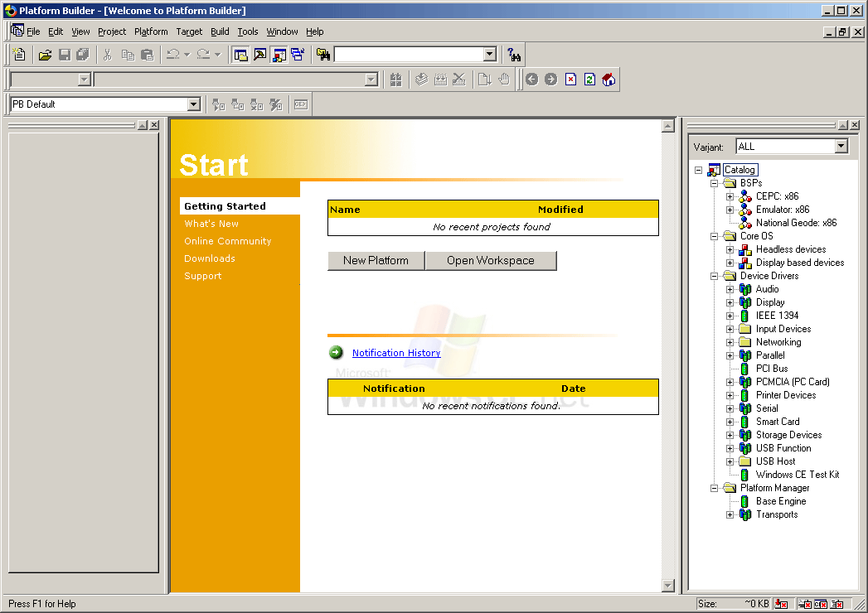Click the Start page scroll-up arrow
The image size is (868, 613).
[x=668, y=126]
